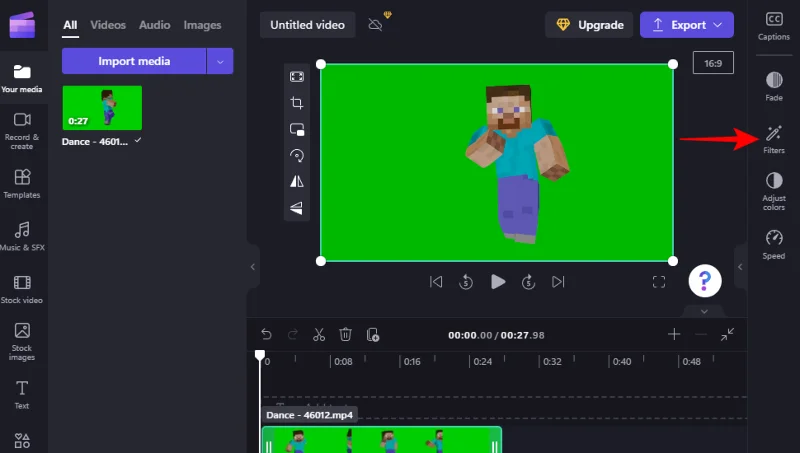Skip to the start of video

[x=436, y=282]
